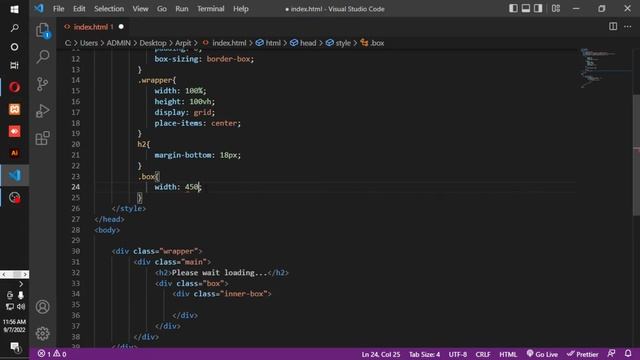Toggle the bottom panel layout icon
This screenshot has width=640, height=360.
click(526, 9)
